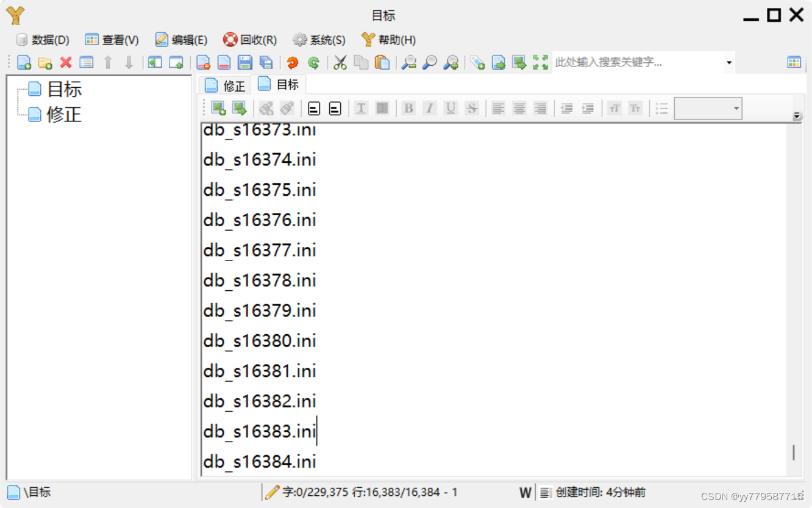Click the new document icon with green plus

pyautogui.click(x=24, y=62)
